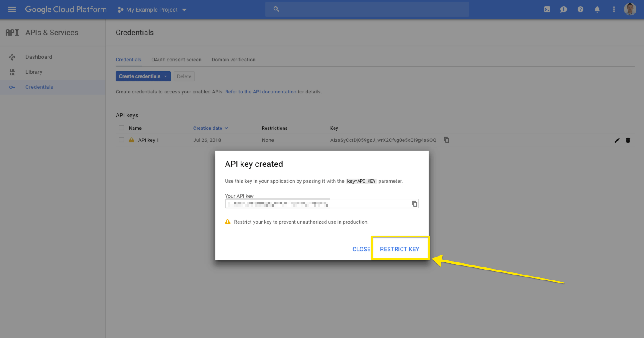Click the project dots icon beside My Example Project
Image resolution: width=644 pixels, height=338 pixels.
click(120, 9)
